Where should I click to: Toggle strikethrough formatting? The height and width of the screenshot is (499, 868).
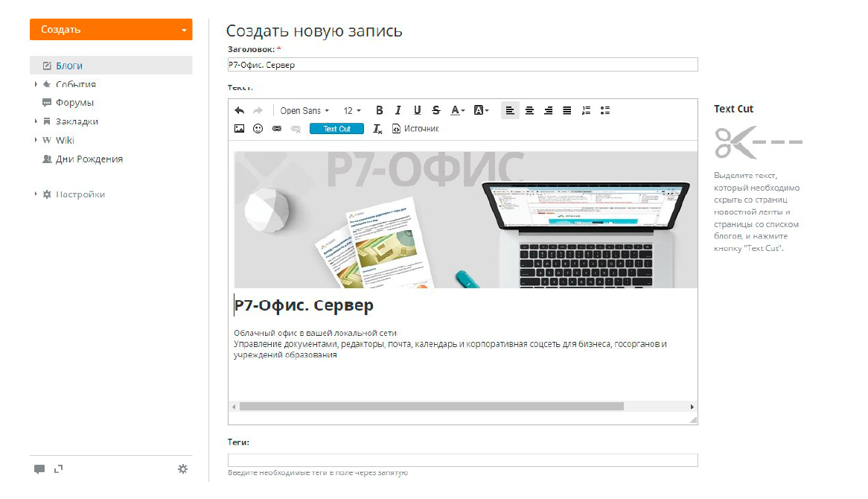(436, 110)
